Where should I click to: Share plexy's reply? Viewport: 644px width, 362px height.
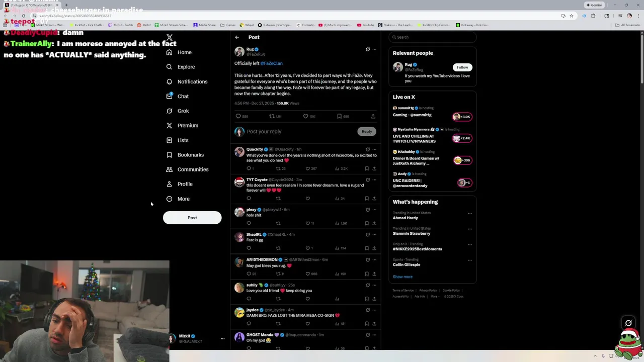tap(374, 223)
